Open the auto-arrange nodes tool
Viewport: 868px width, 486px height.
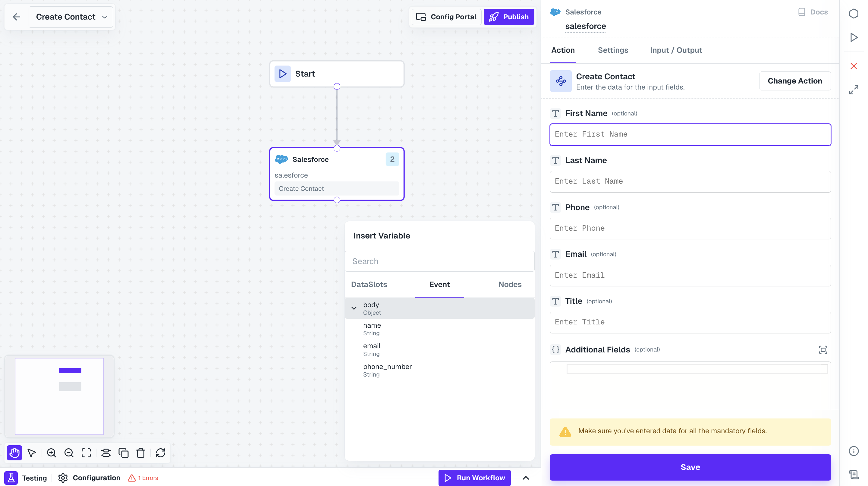(x=106, y=453)
